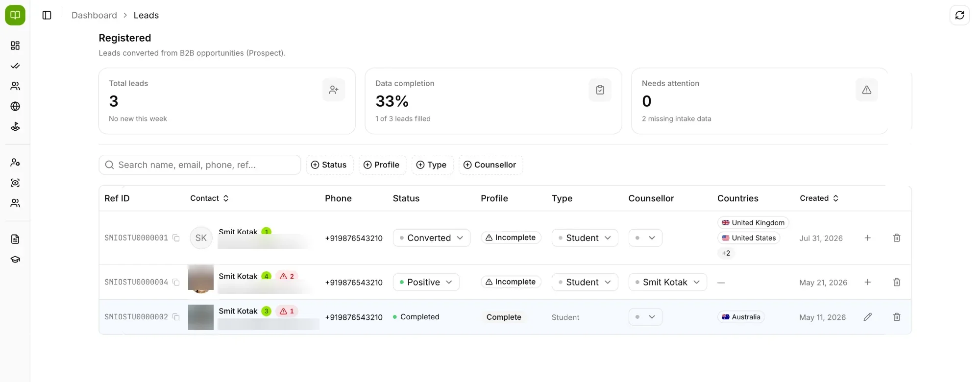The height and width of the screenshot is (382, 980).
Task: Sort table by Created column
Action: pyautogui.click(x=819, y=198)
